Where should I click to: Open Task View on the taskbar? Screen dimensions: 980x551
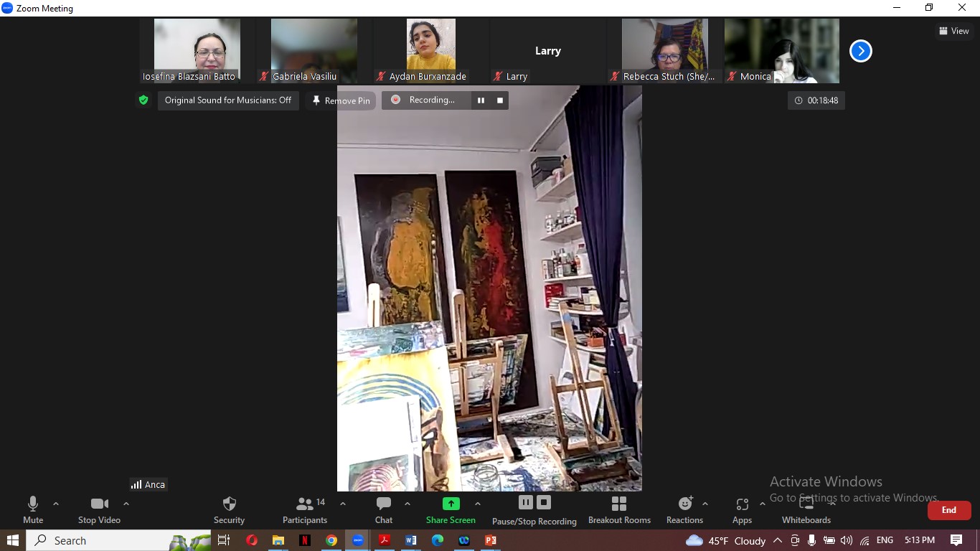224,540
